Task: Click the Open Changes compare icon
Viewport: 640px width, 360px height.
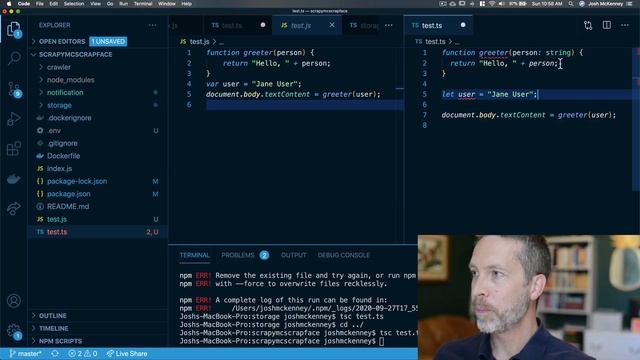Action: pyautogui.click(x=588, y=25)
